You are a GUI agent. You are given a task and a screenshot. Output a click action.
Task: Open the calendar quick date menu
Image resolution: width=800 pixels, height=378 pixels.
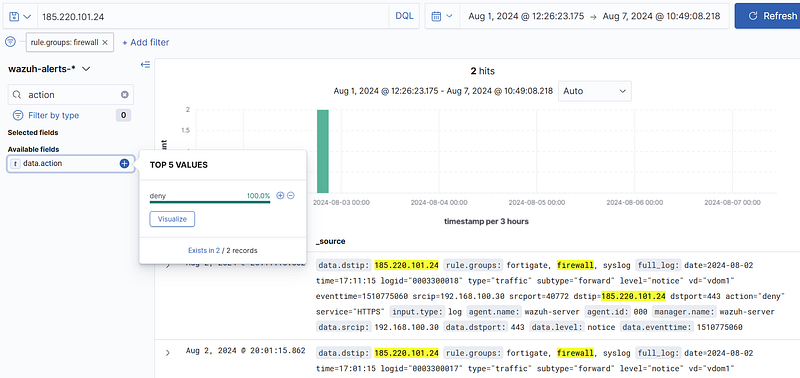click(442, 16)
